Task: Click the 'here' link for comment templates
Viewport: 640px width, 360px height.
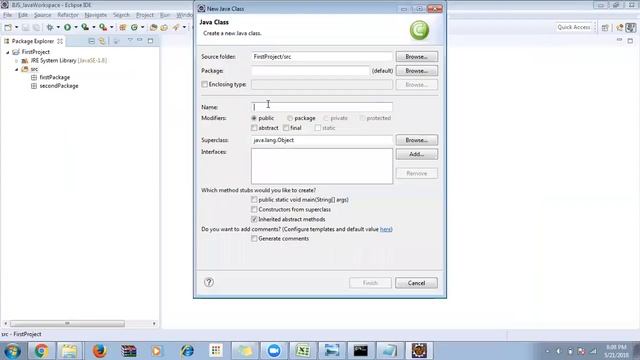Action: [385, 229]
